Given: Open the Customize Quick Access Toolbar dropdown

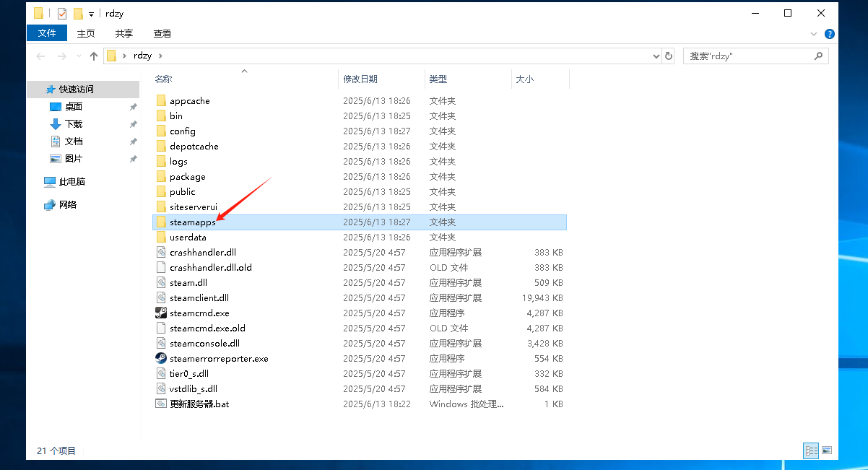Looking at the screenshot, I should point(92,14).
